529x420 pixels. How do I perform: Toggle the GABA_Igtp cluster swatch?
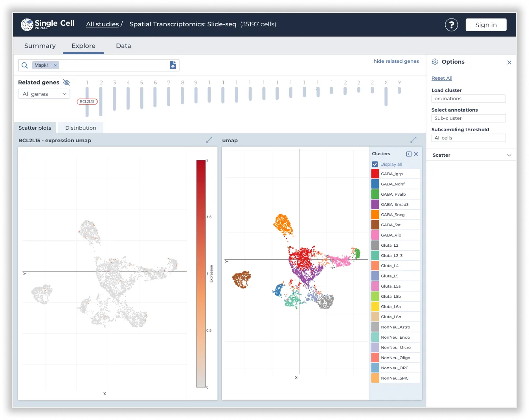coord(375,174)
